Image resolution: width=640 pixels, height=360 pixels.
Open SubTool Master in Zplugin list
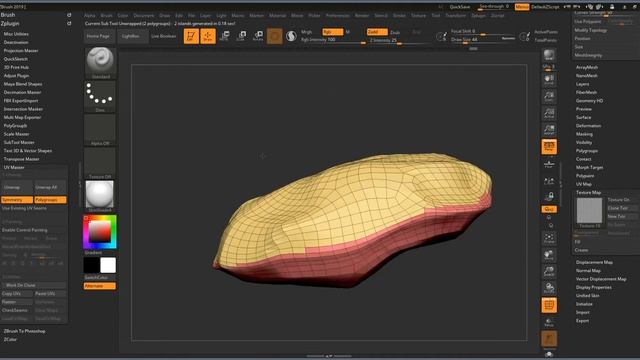pos(19,142)
